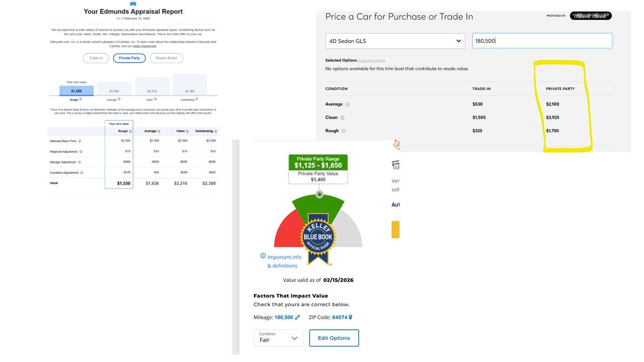This screenshot has width=644, height=362.
Task: Click info icon next to Mileage Adjustment
Action: (80, 162)
